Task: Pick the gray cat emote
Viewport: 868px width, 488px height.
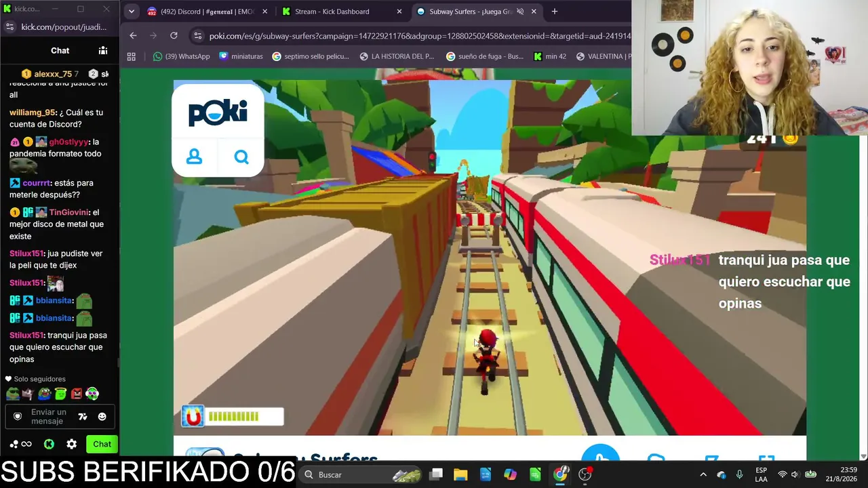Action: click(x=28, y=393)
